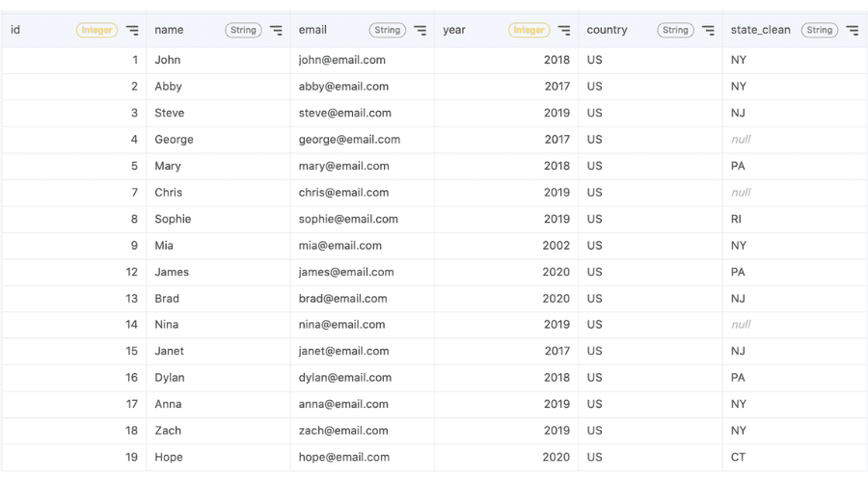Screen dimensions: 868x482
Task: Open the filter menu icon for id column
Action: (x=132, y=31)
